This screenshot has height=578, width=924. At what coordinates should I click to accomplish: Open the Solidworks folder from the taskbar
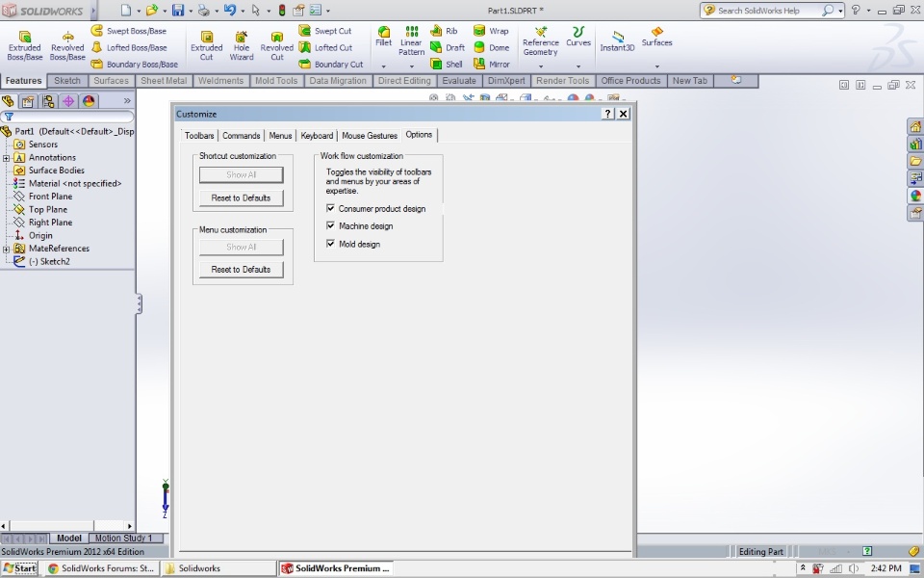point(218,568)
